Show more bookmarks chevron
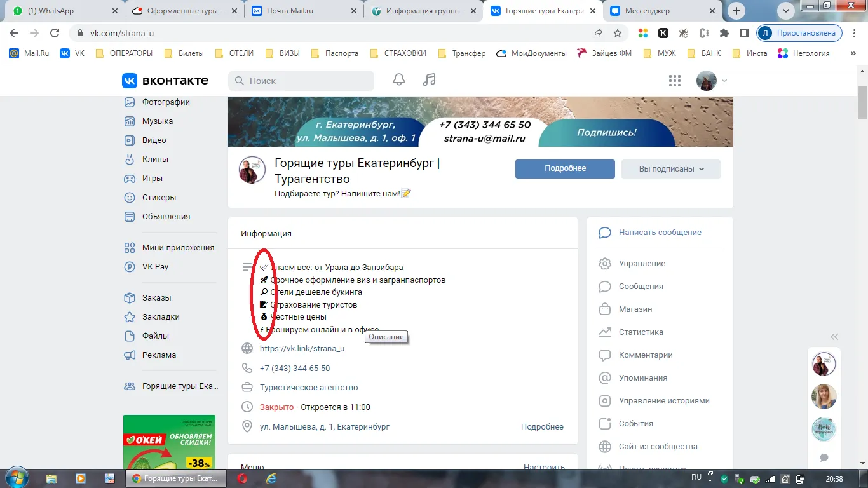The width and height of the screenshot is (868, 488). click(x=853, y=53)
